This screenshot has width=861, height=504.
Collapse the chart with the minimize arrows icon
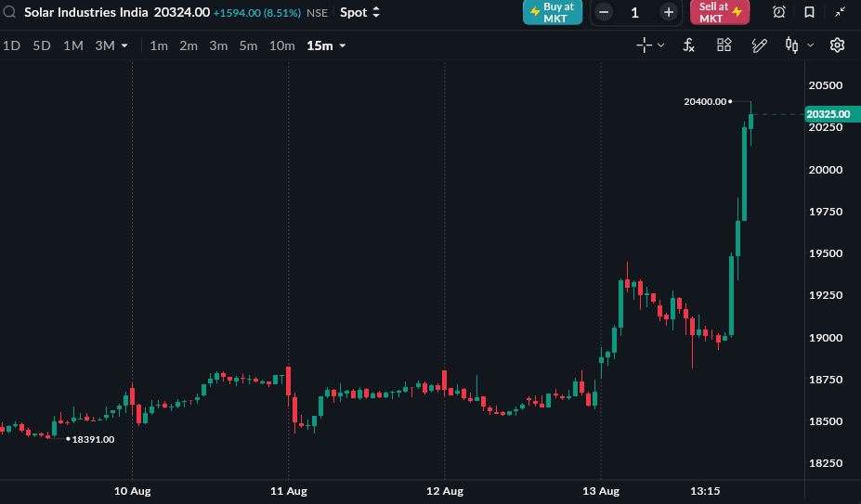click(840, 11)
